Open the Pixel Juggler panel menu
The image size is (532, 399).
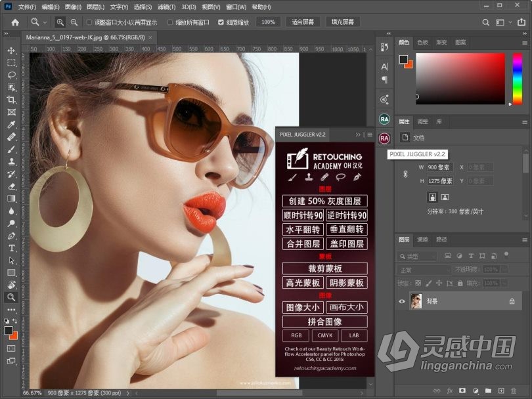370,135
